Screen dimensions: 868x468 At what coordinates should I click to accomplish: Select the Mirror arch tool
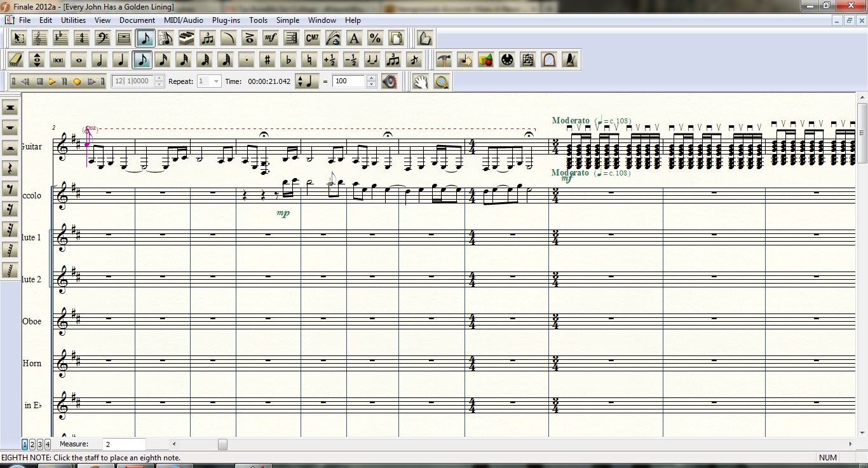(x=549, y=60)
